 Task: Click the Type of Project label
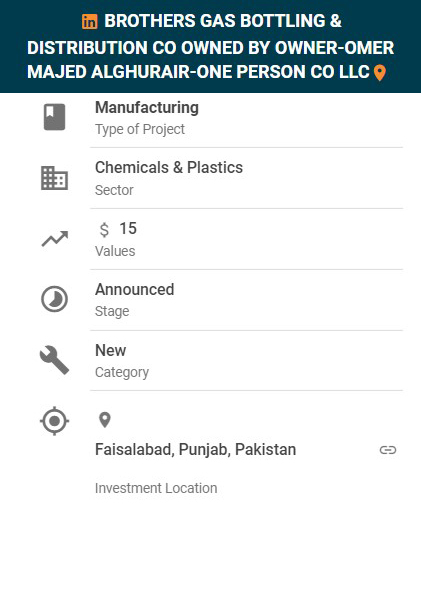point(140,129)
